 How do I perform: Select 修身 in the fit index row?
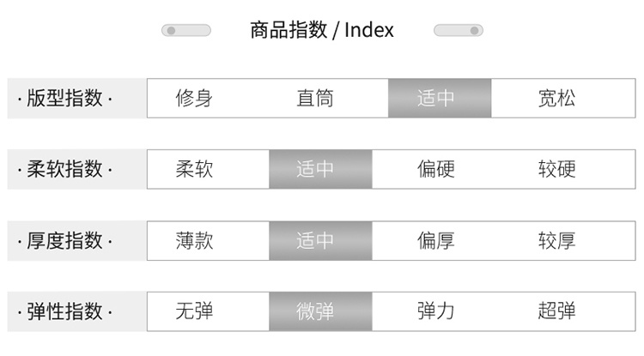(x=194, y=99)
